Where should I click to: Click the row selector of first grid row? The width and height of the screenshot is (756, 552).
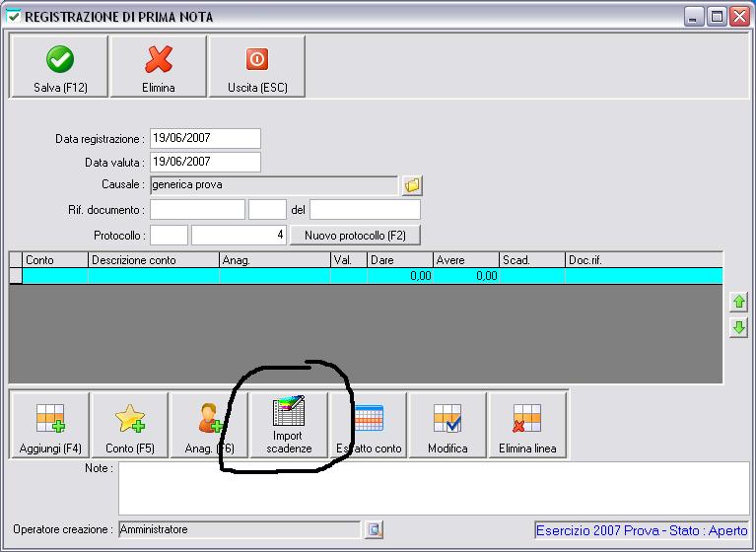16,276
